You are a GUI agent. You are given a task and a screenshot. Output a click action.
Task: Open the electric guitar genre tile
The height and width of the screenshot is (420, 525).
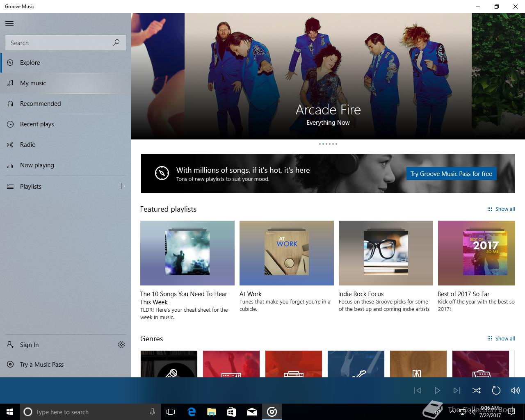[x=356, y=364]
